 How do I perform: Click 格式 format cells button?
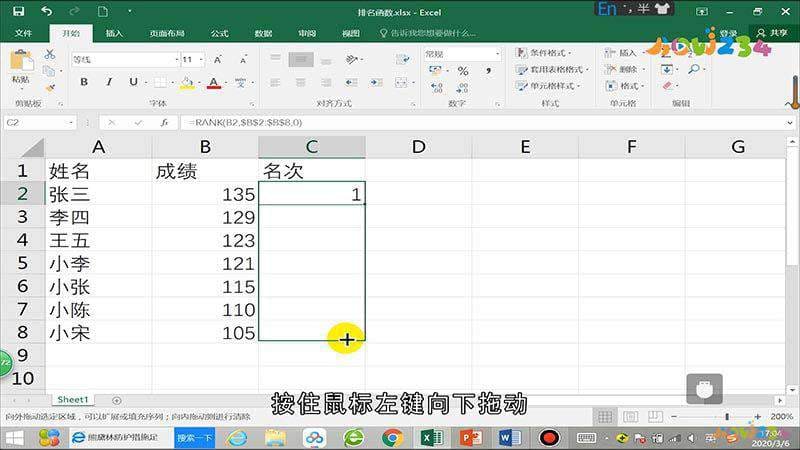[625, 86]
